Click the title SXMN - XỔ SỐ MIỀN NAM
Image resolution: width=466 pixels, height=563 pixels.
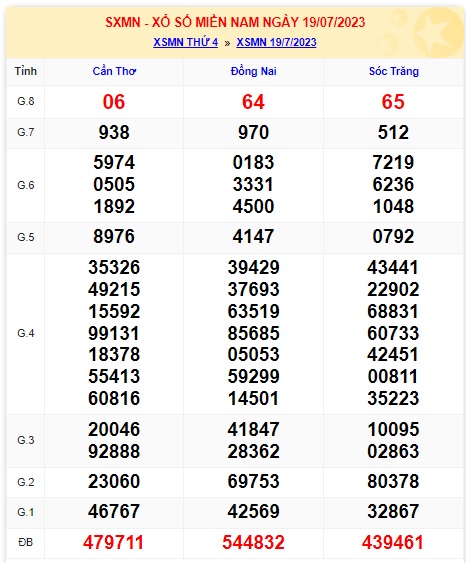(183, 22)
